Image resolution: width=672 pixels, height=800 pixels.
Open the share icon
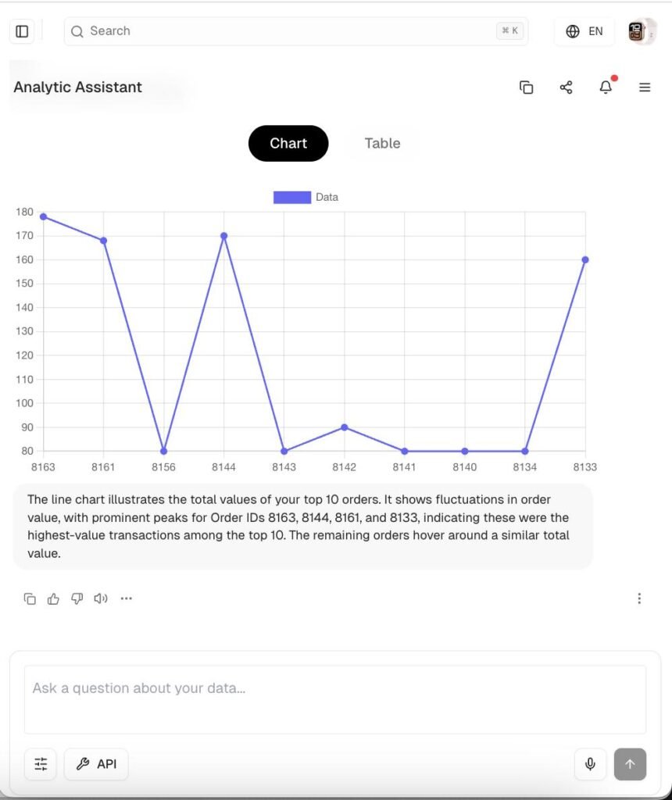567,87
